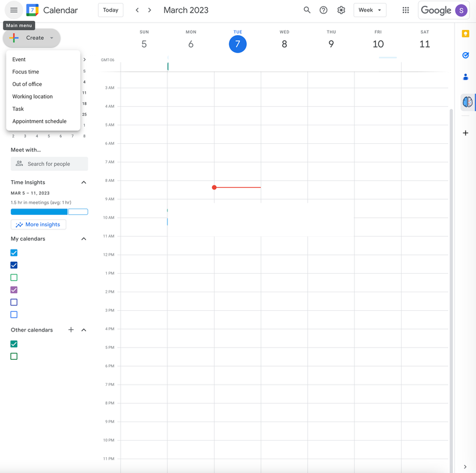
Task: Open the Week view dropdown
Action: tap(370, 10)
